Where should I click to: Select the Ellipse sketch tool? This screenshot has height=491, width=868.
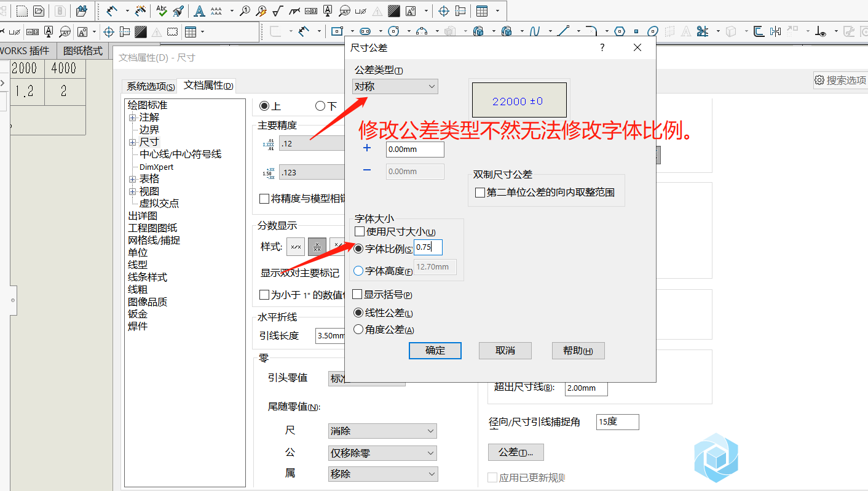click(652, 31)
